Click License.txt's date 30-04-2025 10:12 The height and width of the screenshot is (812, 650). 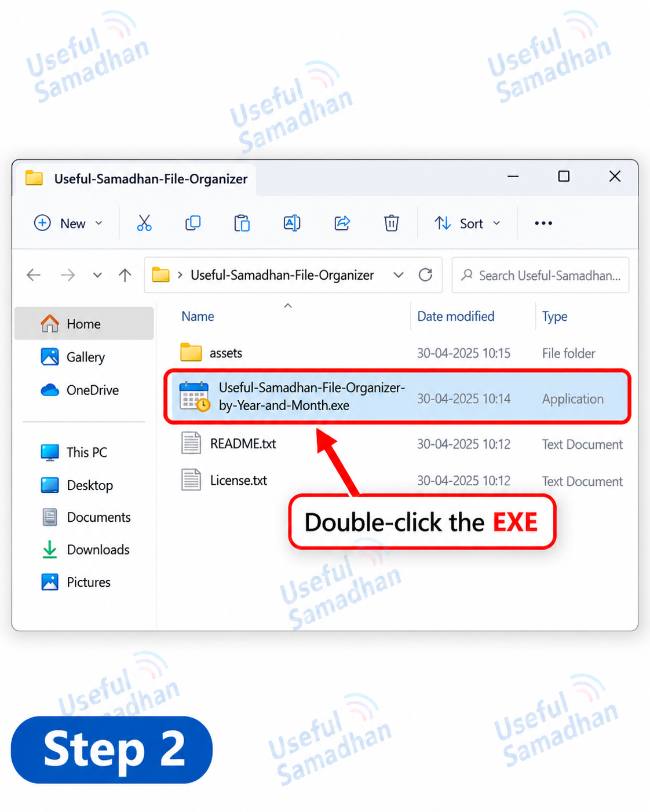(x=463, y=481)
